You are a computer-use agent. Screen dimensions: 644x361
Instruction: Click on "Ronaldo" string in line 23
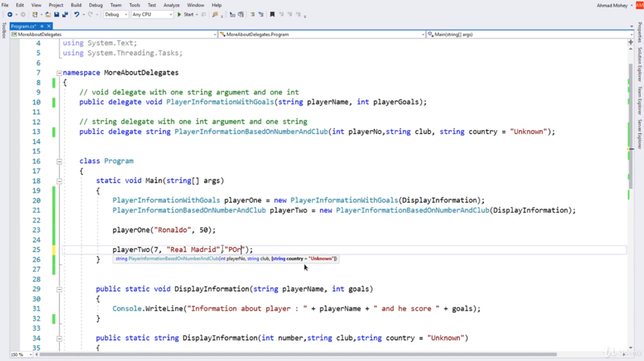click(x=172, y=230)
